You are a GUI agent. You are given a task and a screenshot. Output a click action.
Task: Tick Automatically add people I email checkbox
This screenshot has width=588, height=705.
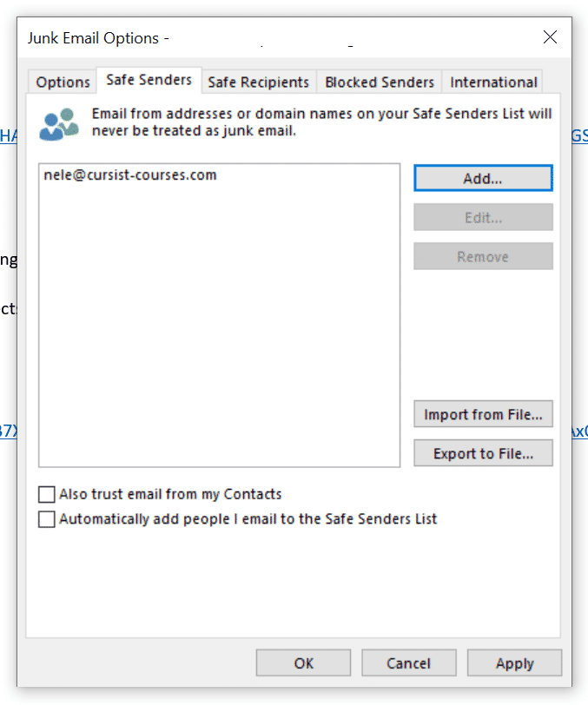(x=47, y=519)
